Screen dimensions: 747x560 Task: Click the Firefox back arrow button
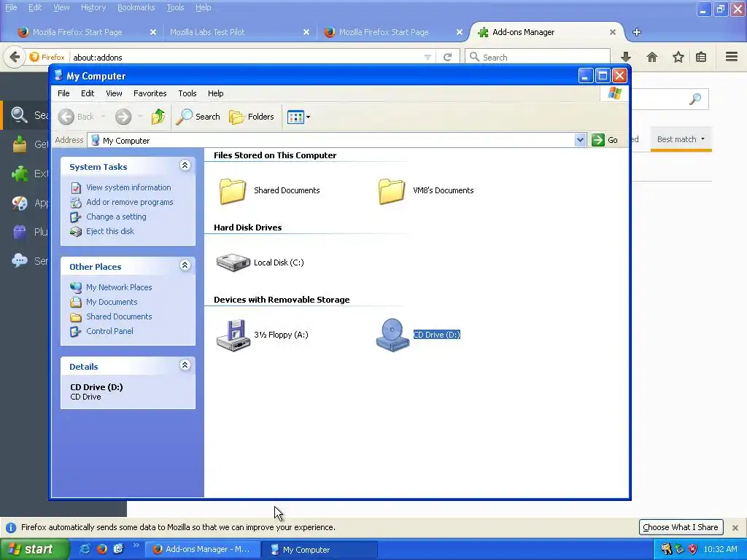15,57
